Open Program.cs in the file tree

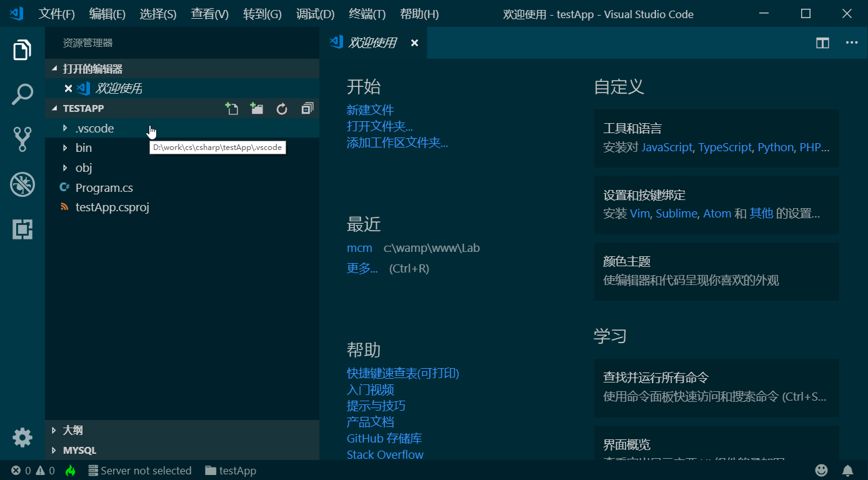click(x=104, y=187)
